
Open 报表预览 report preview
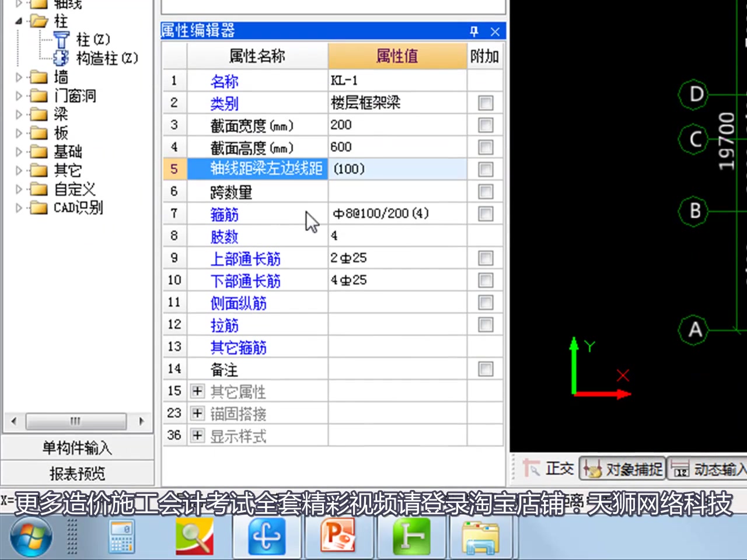click(76, 473)
